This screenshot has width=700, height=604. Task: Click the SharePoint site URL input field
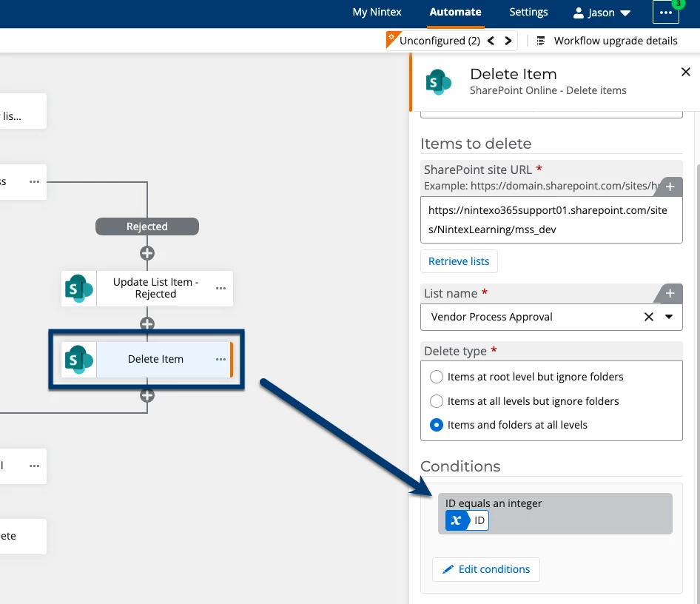point(551,220)
